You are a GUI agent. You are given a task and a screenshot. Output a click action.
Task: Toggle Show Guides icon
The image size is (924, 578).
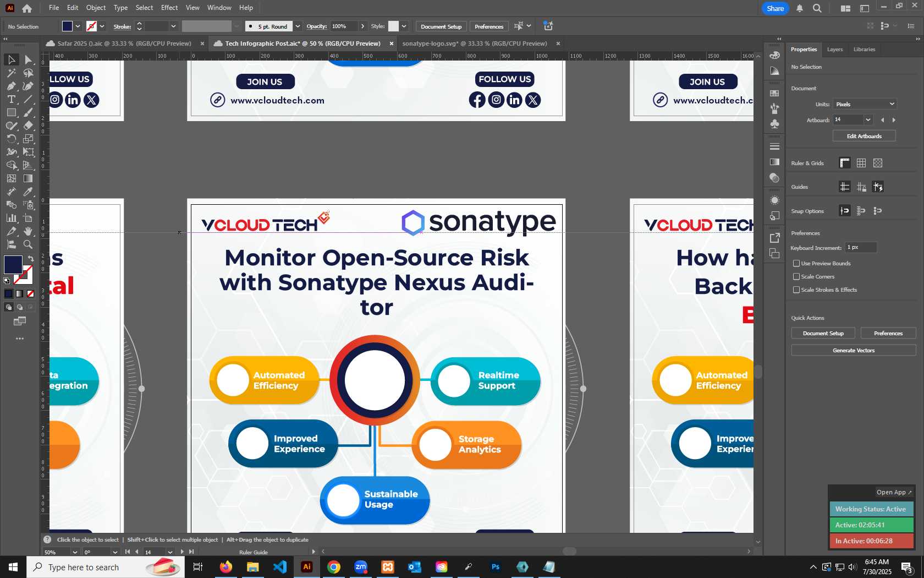point(845,187)
